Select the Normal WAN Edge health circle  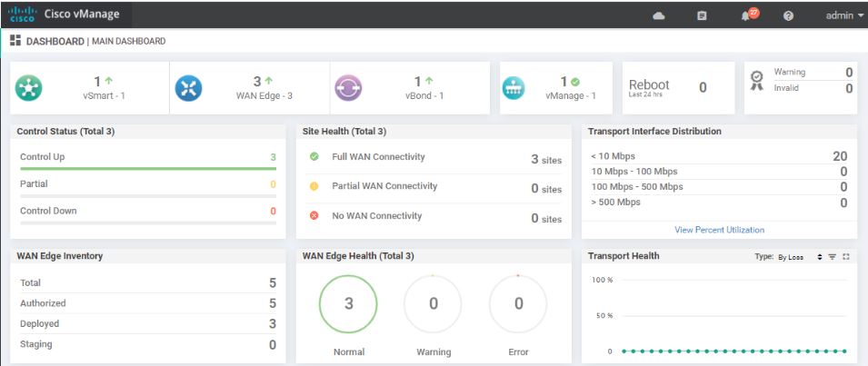[349, 304]
